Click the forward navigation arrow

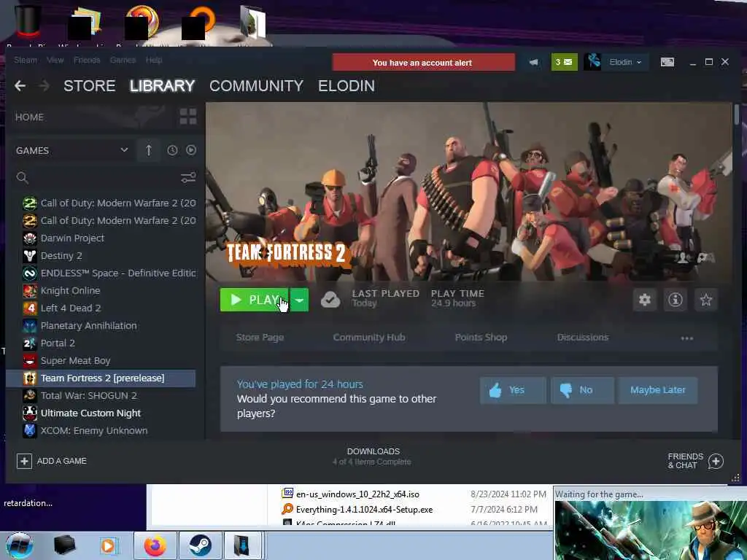44,86
